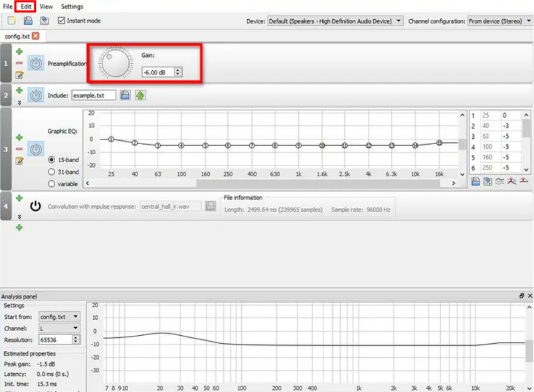Image resolution: width=534 pixels, height=392 pixels.
Task: Open a configuration file from the toolbar
Action: pyautogui.click(x=28, y=21)
